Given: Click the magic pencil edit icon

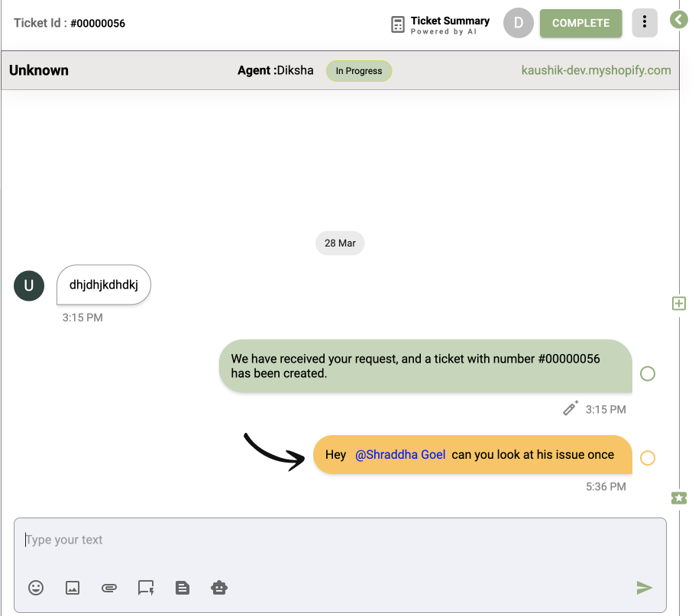Looking at the screenshot, I should [571, 408].
